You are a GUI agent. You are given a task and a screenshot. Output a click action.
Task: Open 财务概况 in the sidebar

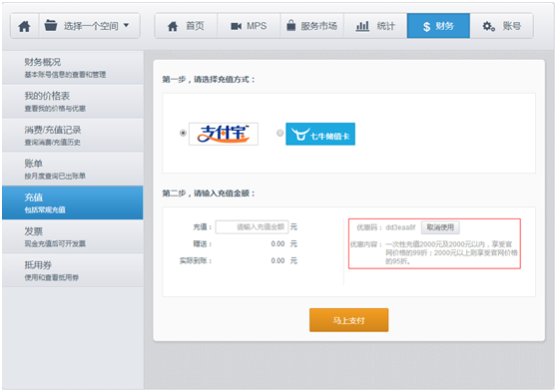point(73,68)
